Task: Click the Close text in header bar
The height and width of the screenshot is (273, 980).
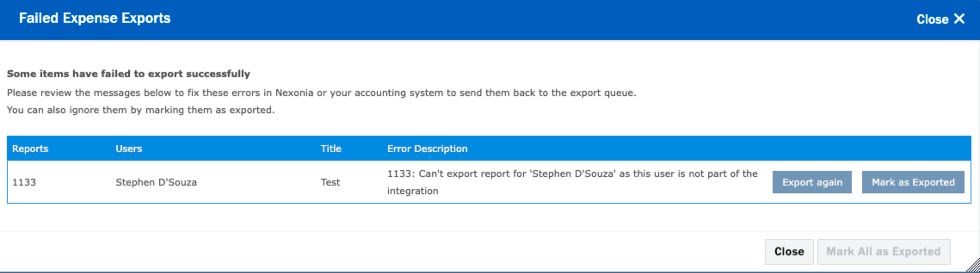Action: point(932,19)
